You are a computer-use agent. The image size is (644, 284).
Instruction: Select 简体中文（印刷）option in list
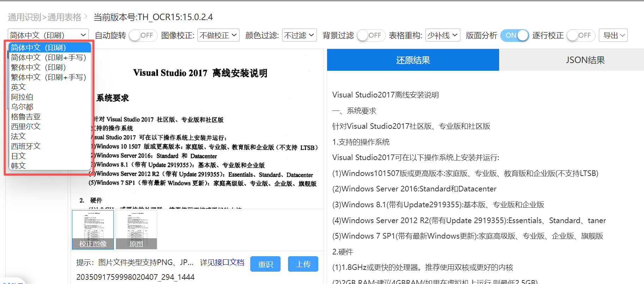point(50,48)
